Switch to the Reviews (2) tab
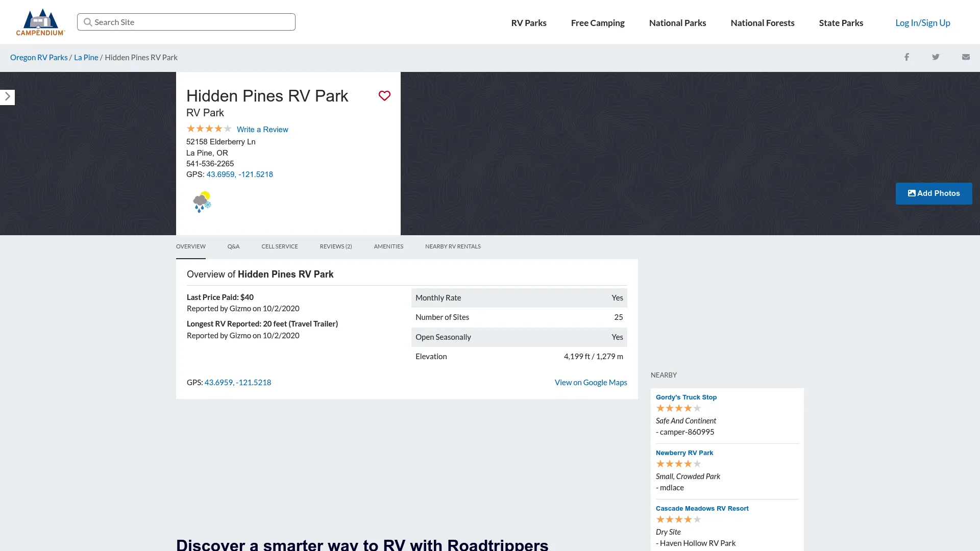The height and width of the screenshot is (551, 980). [336, 246]
